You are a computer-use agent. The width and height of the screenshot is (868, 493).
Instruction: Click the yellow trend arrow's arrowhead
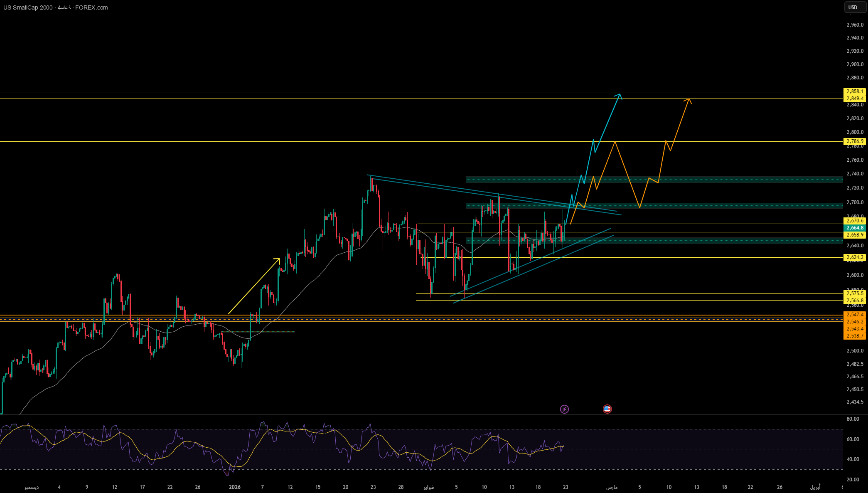point(278,259)
